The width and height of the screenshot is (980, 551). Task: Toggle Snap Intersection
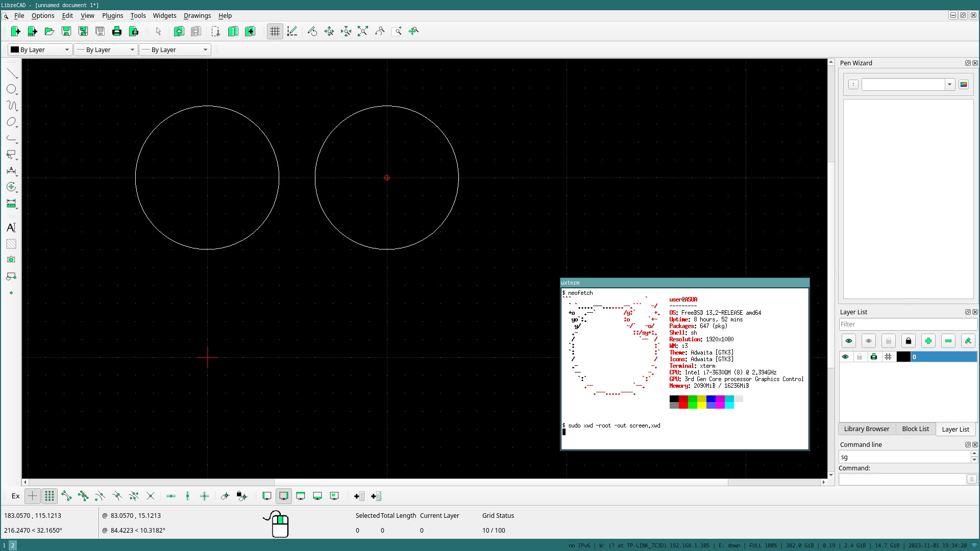[150, 496]
